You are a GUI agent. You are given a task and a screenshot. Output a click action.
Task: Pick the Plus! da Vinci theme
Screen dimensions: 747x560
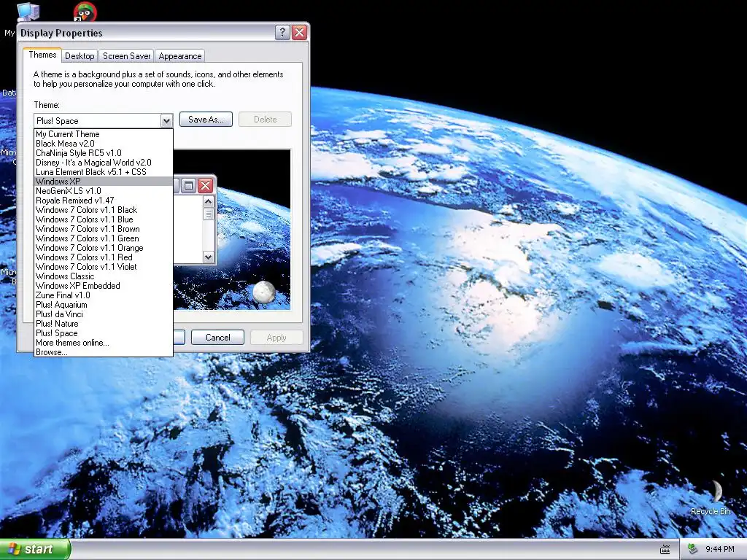point(104,314)
